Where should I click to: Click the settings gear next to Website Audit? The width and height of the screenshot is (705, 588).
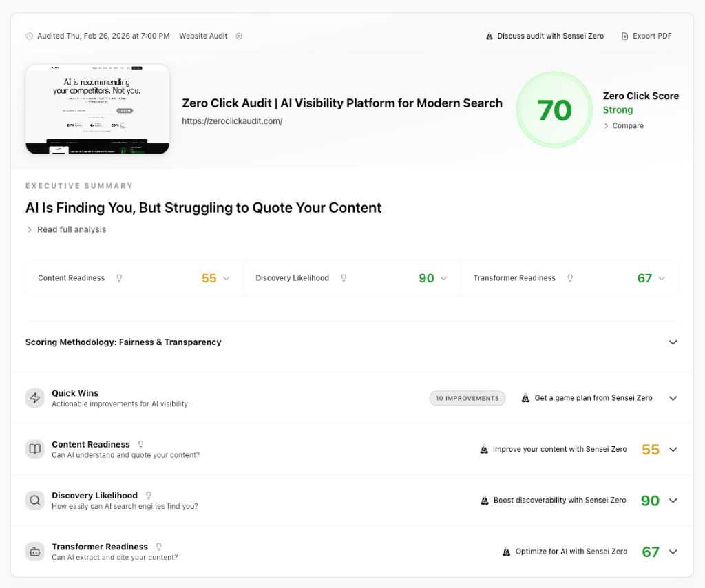point(239,36)
